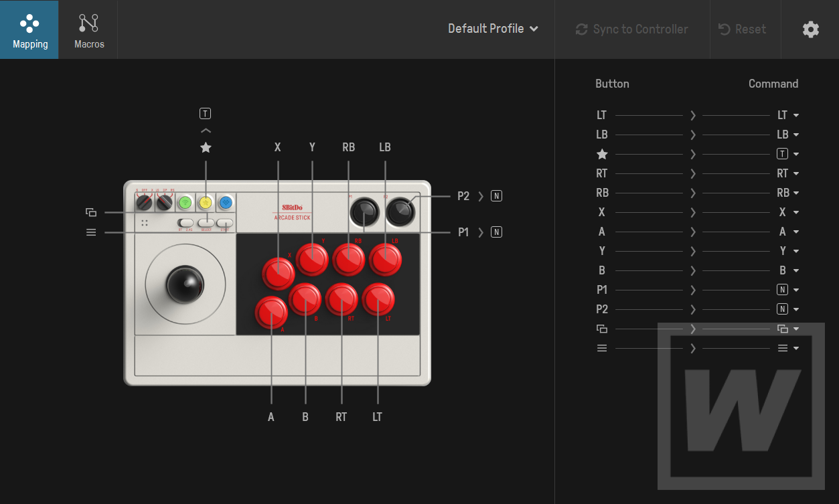The image size is (839, 504).
Task: Click the LB label above the controller diagram
Action: pos(384,147)
